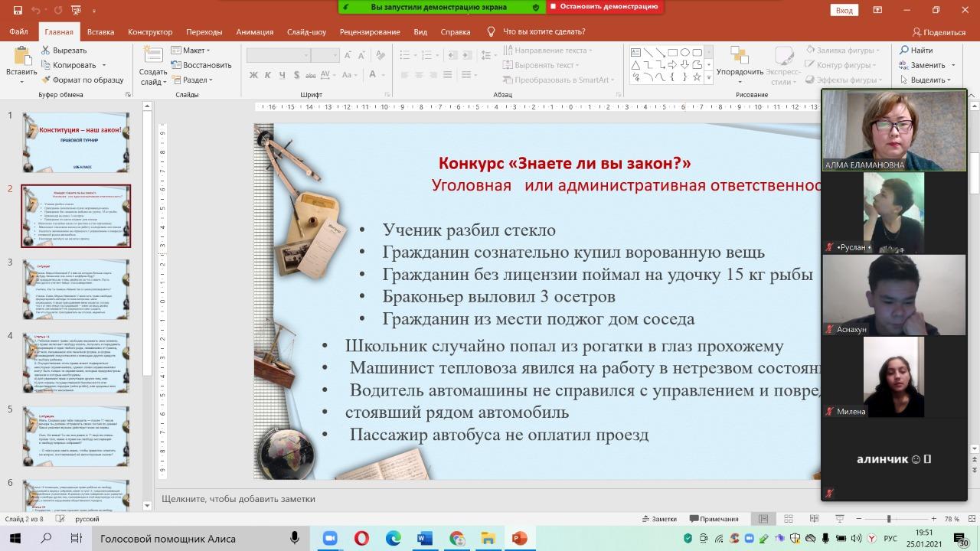The width and height of the screenshot is (980, 551).
Task: Stop screen sharing with red Остановить демонстрацию button
Action: (x=605, y=7)
